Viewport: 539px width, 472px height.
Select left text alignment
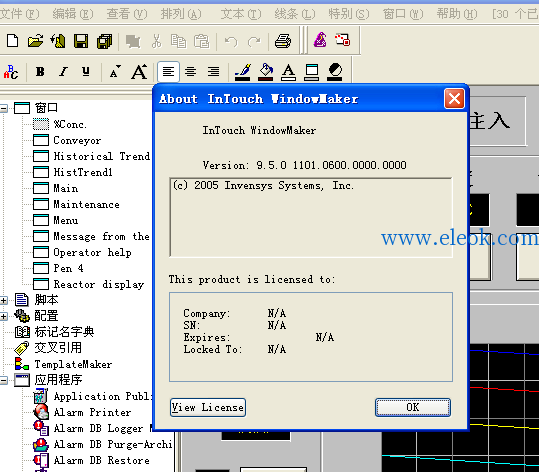point(168,72)
